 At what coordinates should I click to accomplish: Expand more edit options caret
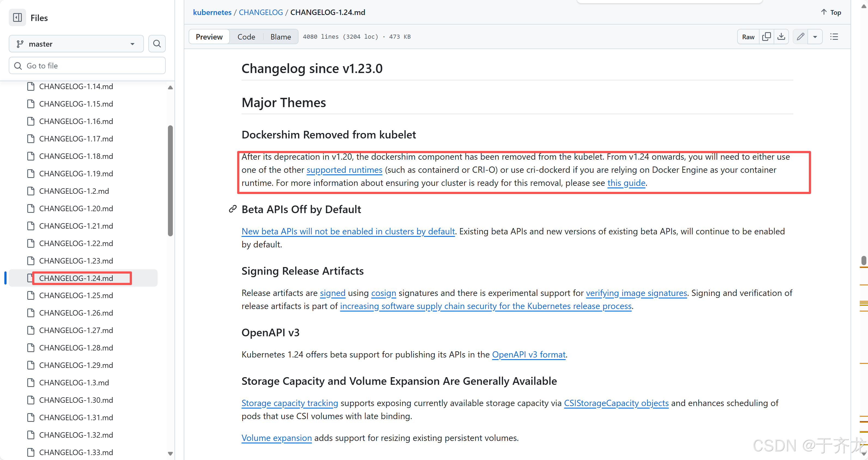click(x=815, y=37)
